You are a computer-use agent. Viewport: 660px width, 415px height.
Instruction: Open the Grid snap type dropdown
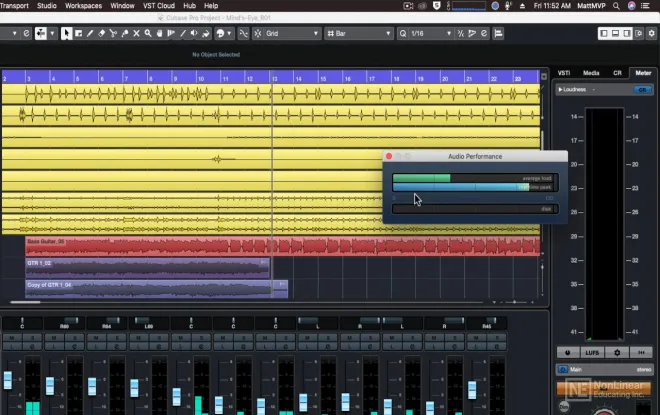click(x=293, y=33)
